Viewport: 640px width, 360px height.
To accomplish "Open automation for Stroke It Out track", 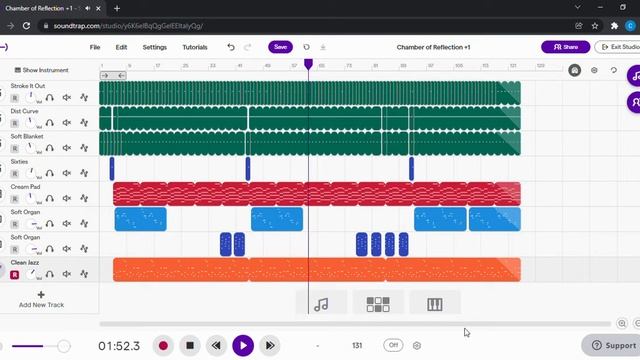I will 84,97.
